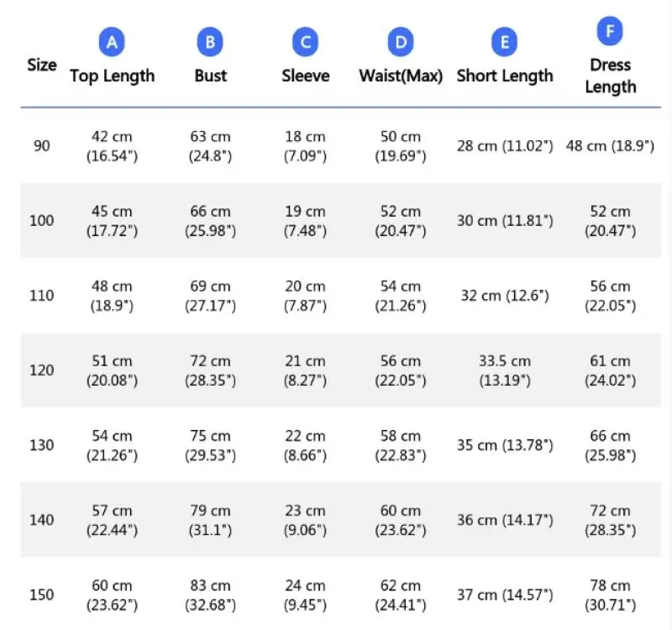Click the blue circle B icon
Viewport: 672px width, 630px height.
210,42
